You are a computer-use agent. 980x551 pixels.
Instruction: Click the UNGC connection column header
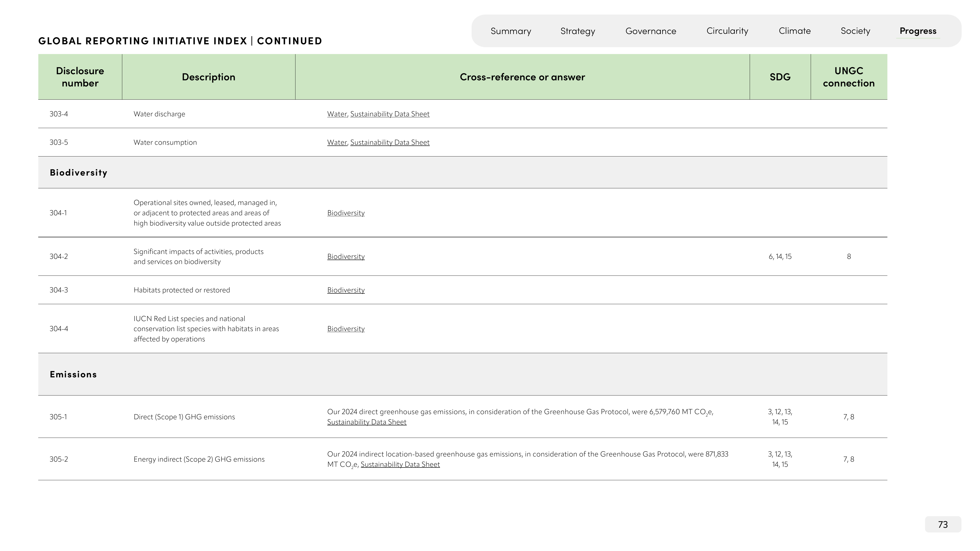[849, 77]
